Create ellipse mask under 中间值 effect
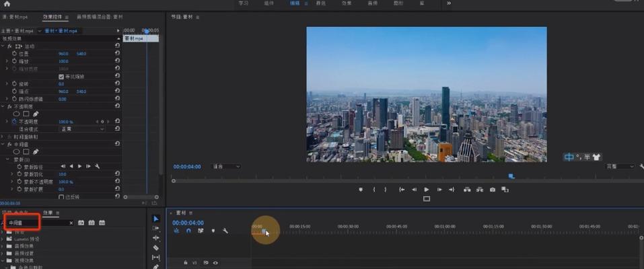The height and width of the screenshot is (269, 644). tap(17, 151)
